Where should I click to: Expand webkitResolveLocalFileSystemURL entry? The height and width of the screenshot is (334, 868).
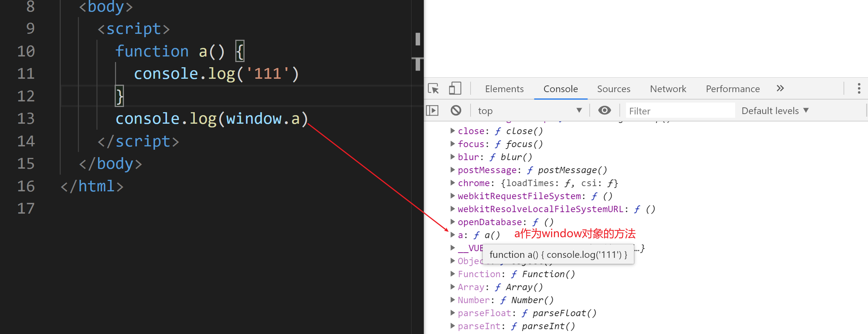pyautogui.click(x=452, y=209)
